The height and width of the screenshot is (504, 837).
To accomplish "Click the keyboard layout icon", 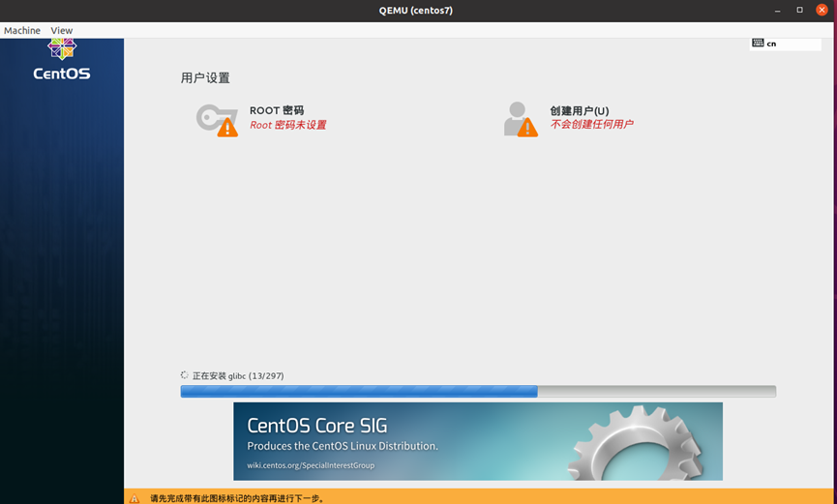I will coord(758,43).
